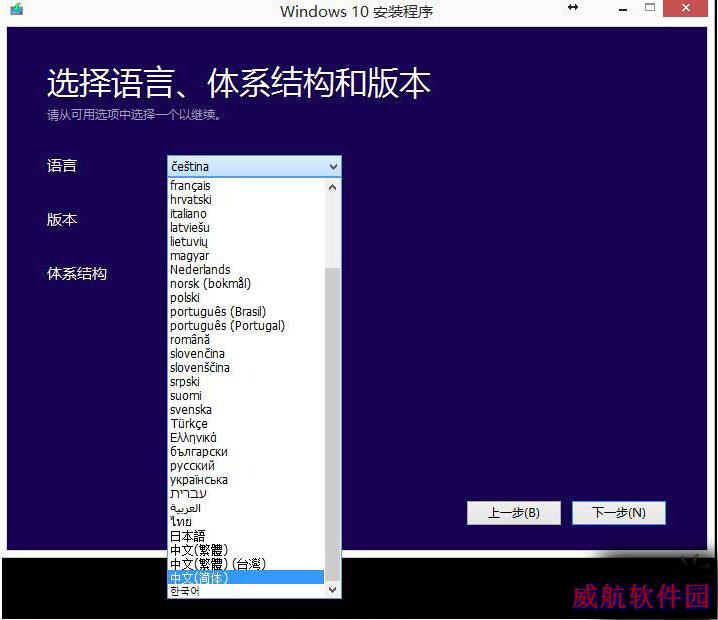Maximize the setup window
718x620 pixels.
pyautogui.click(x=649, y=7)
